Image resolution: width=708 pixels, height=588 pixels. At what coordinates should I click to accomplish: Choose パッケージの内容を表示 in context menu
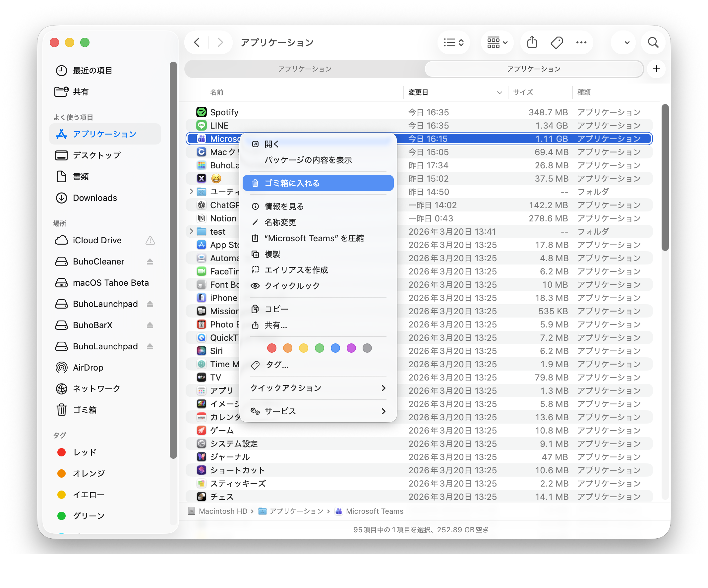[318, 160]
